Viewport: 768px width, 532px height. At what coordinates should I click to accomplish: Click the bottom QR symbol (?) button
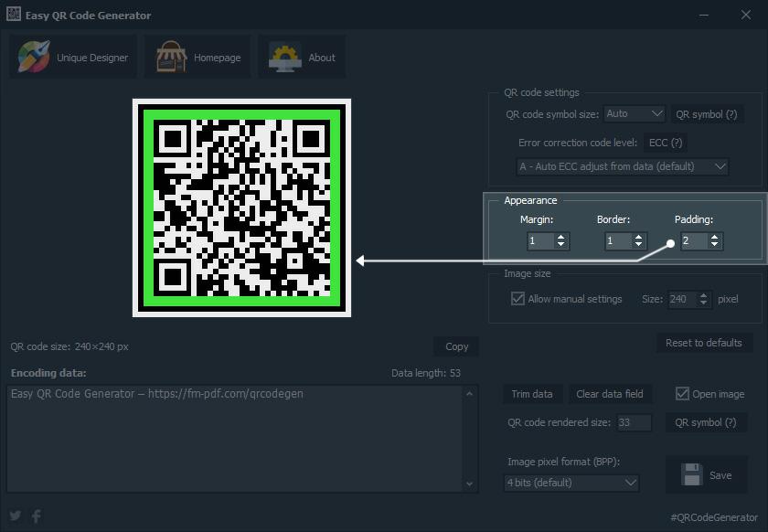point(706,422)
